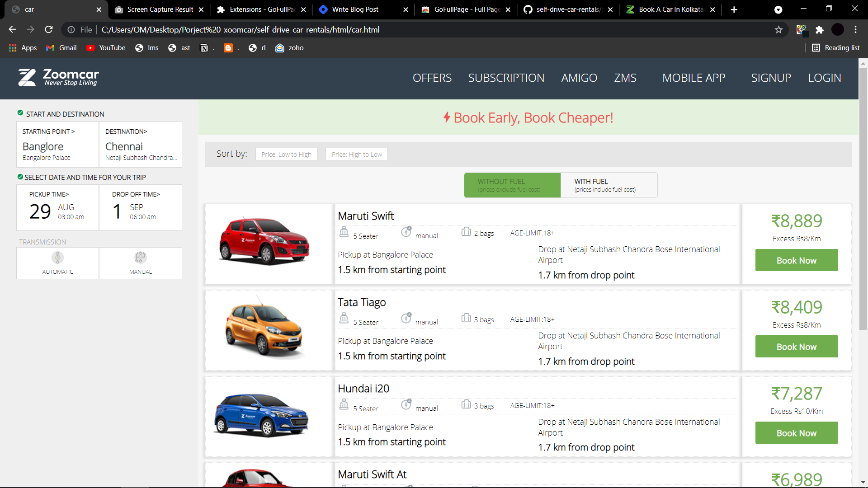Open YouTube bookmark
This screenshot has height=488, width=868.
pos(106,48)
